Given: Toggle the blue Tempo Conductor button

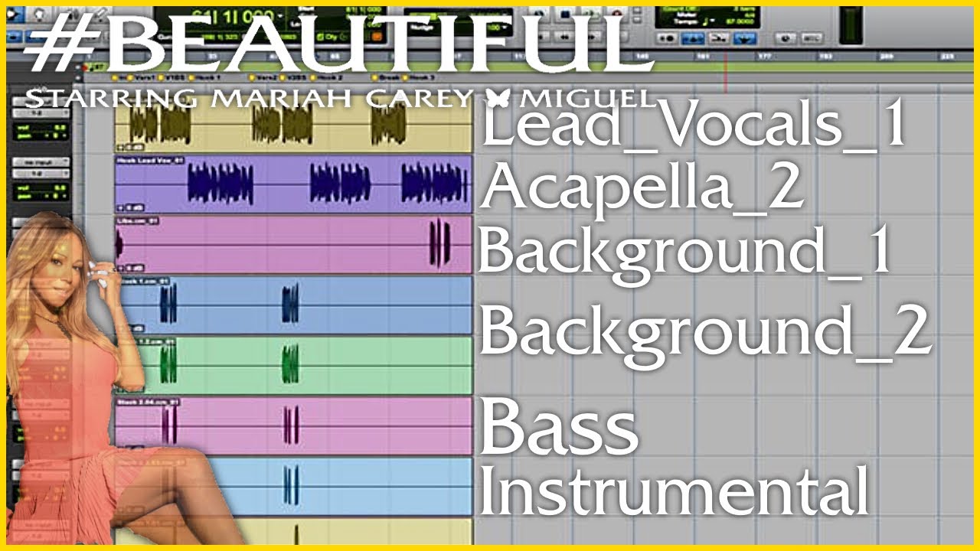Looking at the screenshot, I should pos(745,38).
